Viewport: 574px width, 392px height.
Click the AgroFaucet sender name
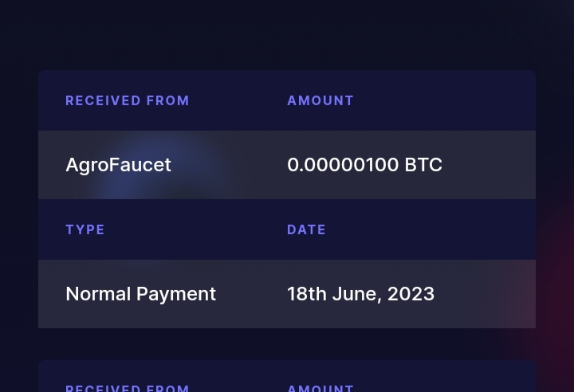click(x=118, y=165)
